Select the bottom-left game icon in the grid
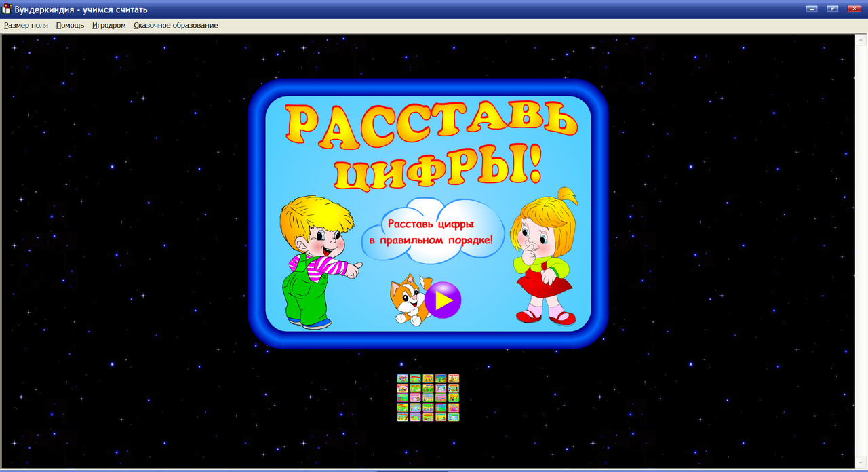The image size is (868, 472). coord(403,417)
